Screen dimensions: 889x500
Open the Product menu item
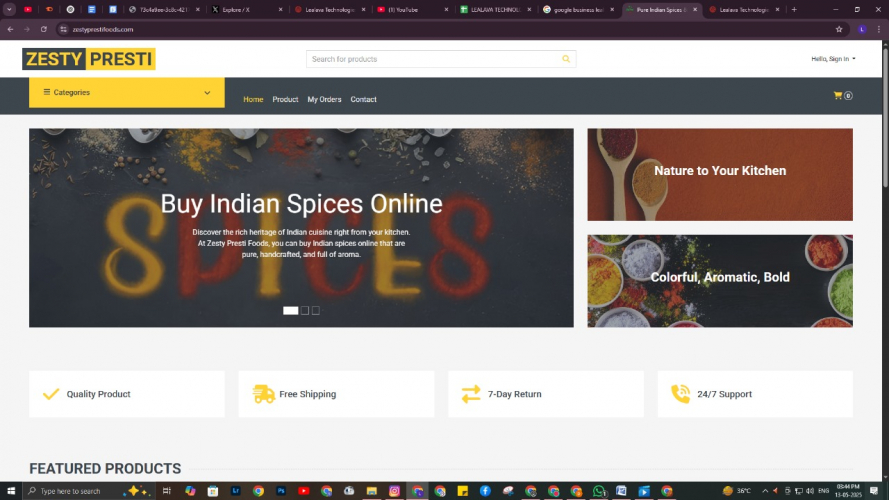[285, 99]
